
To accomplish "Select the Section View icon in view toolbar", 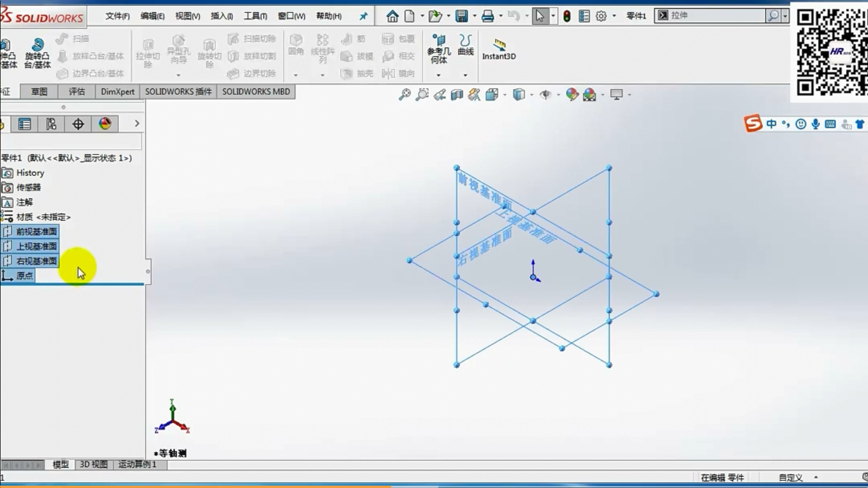I will (x=457, y=95).
